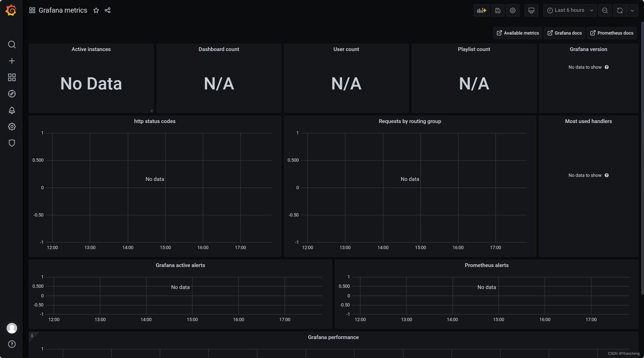This screenshot has height=358, width=644.
Task: Click the Grafana logo home icon
Action: [11, 10]
